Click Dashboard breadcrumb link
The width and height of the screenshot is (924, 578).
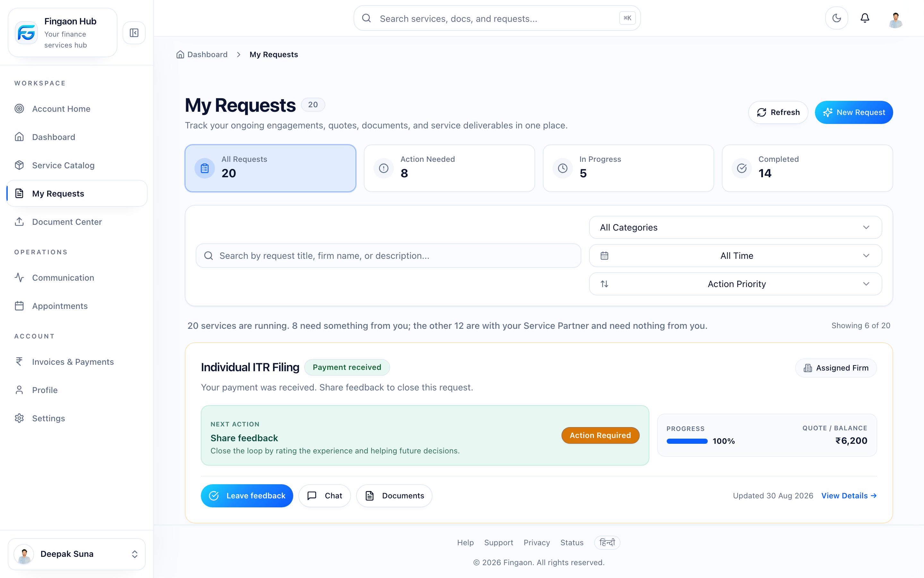pyautogui.click(x=202, y=55)
